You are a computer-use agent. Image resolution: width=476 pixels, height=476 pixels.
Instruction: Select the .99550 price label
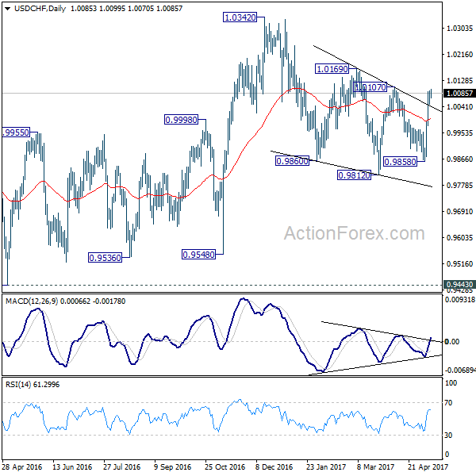(x=16, y=132)
